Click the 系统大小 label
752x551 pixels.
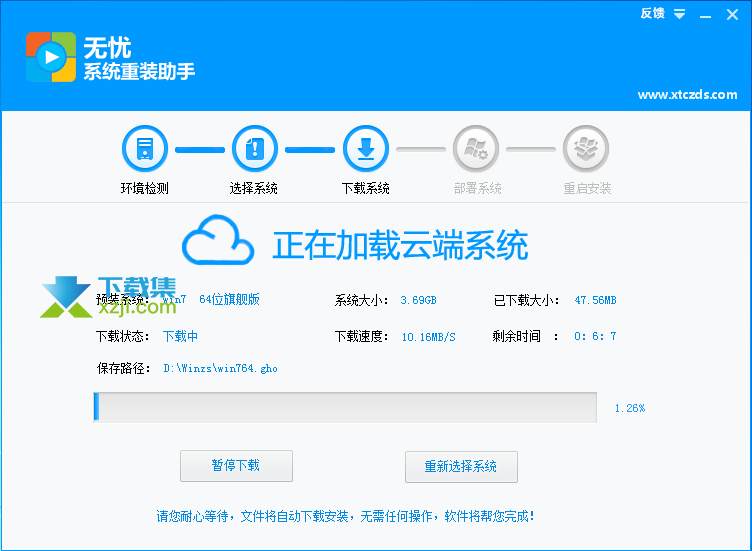(x=361, y=300)
